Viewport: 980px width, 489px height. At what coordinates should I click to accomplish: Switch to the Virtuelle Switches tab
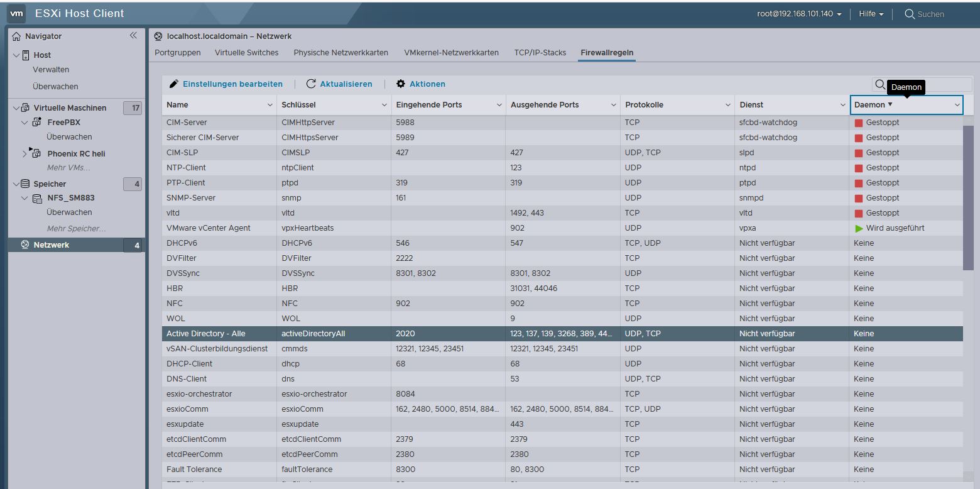(x=246, y=53)
